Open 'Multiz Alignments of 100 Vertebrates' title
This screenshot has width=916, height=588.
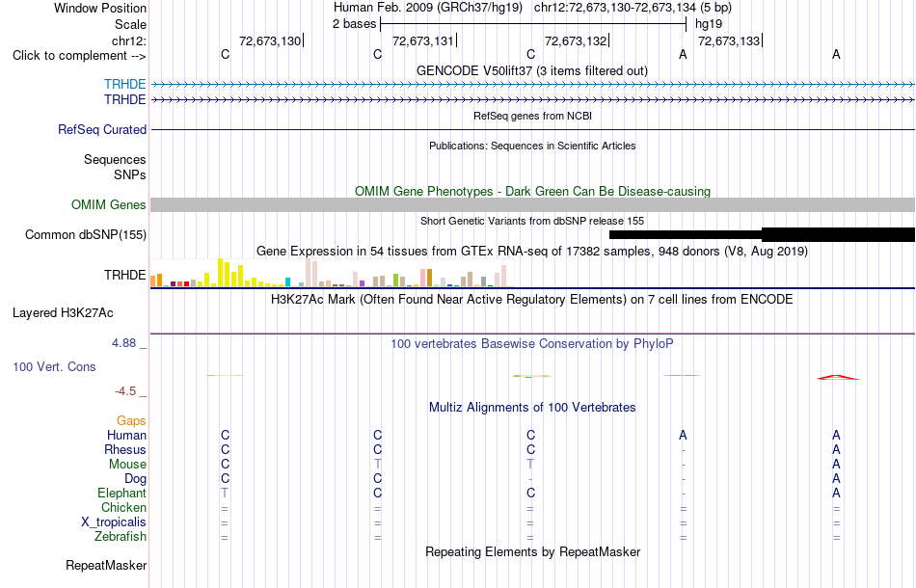[532, 407]
